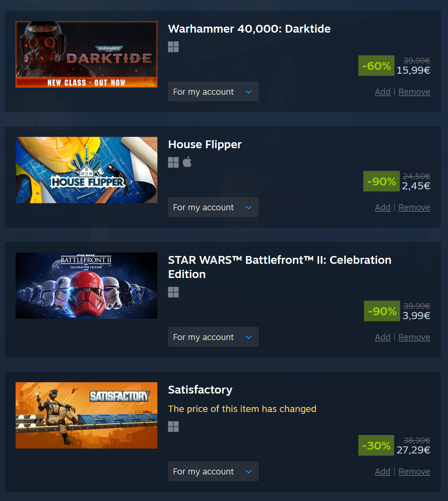This screenshot has width=448, height=501.
Task: Open the House Flipper capsule image
Action: [86, 170]
